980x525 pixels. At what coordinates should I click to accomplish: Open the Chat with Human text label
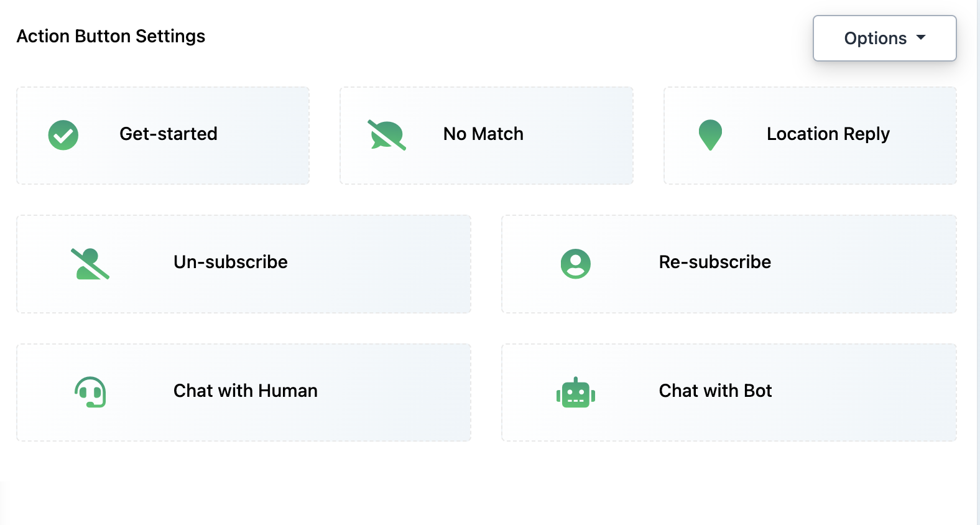246,391
